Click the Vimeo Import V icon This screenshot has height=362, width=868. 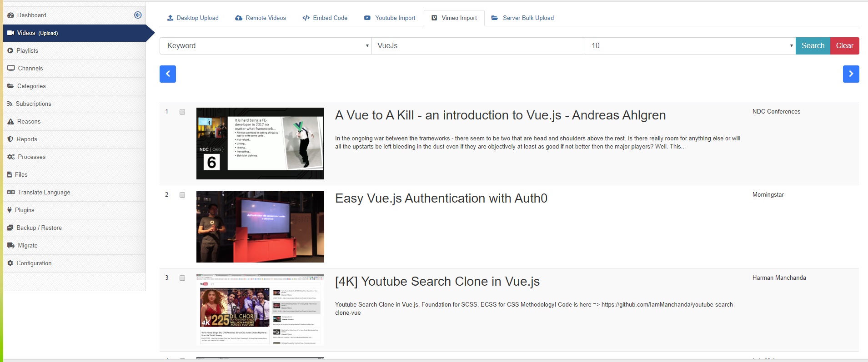coord(434,18)
